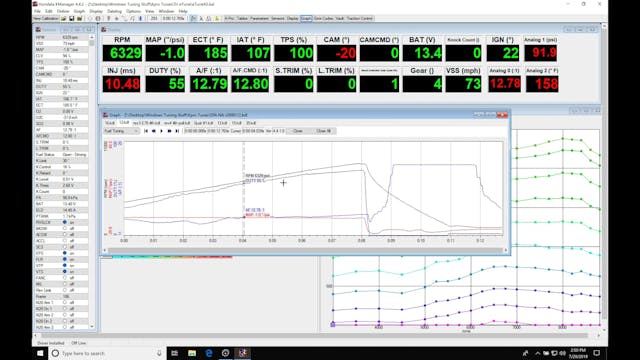Switch to the Sensors window tab
This screenshot has width=640, height=360.
pos(278,18)
